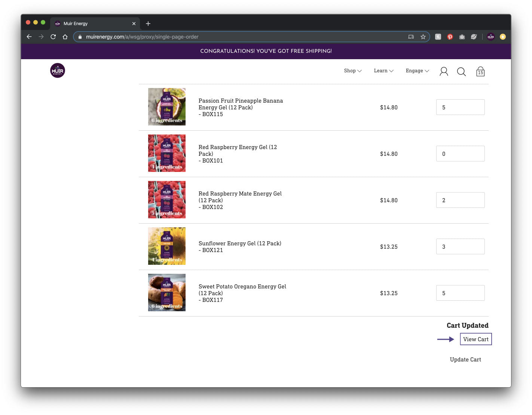The image size is (532, 415).
Task: Click the Red Raspberry Energy Gel quantity field
Action: 460,154
